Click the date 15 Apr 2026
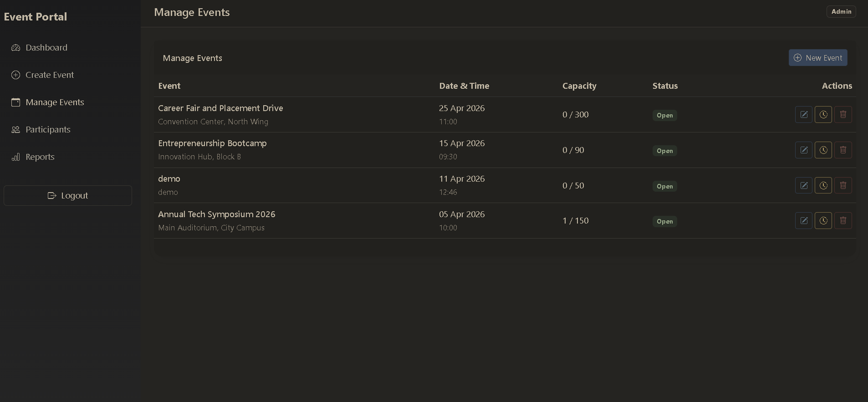Screen dimensions: 868x402 pos(462,143)
